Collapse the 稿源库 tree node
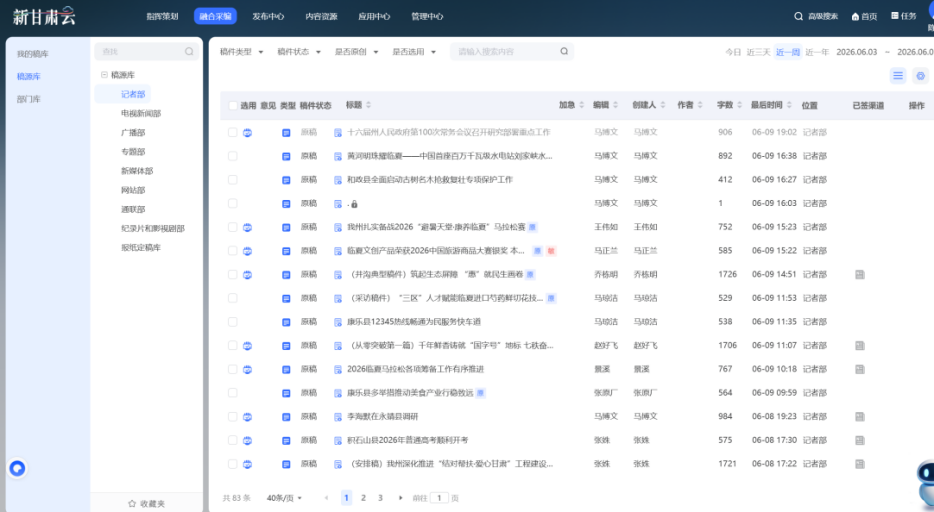The image size is (934, 512). point(104,75)
